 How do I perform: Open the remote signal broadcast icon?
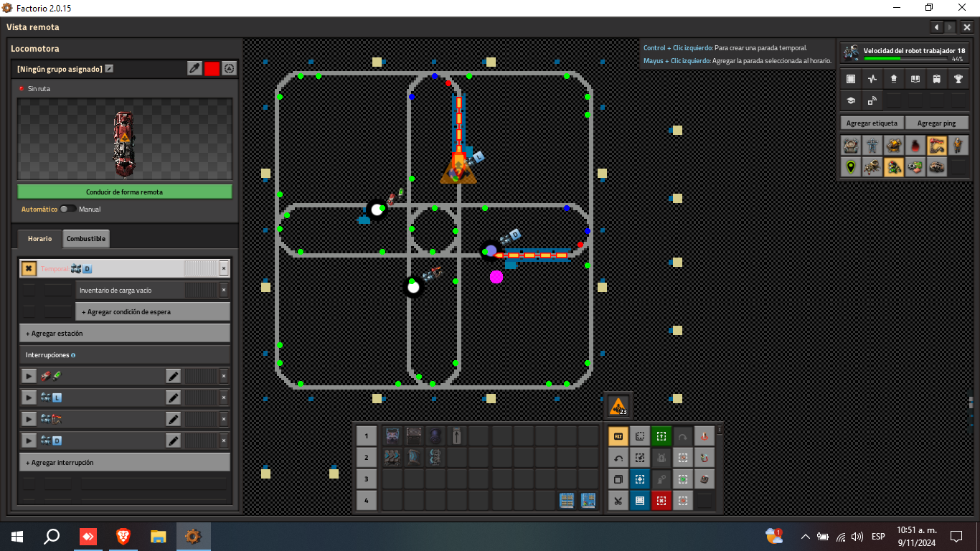872,100
